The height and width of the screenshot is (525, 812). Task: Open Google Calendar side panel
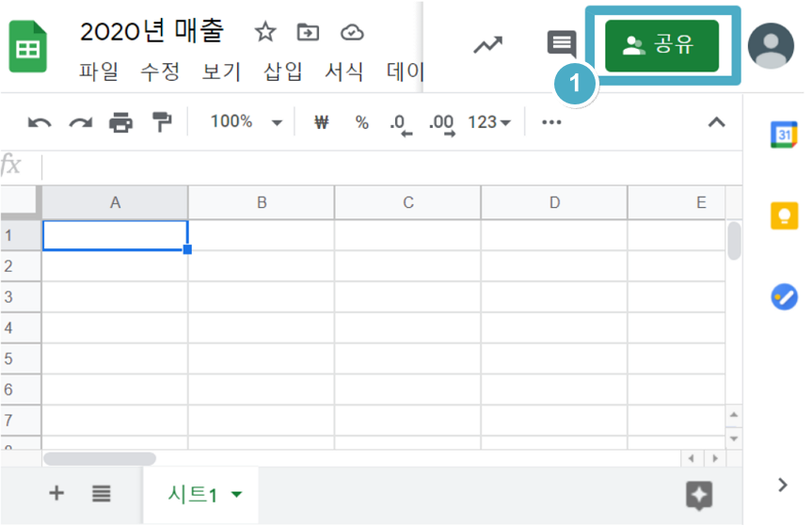pyautogui.click(x=784, y=135)
